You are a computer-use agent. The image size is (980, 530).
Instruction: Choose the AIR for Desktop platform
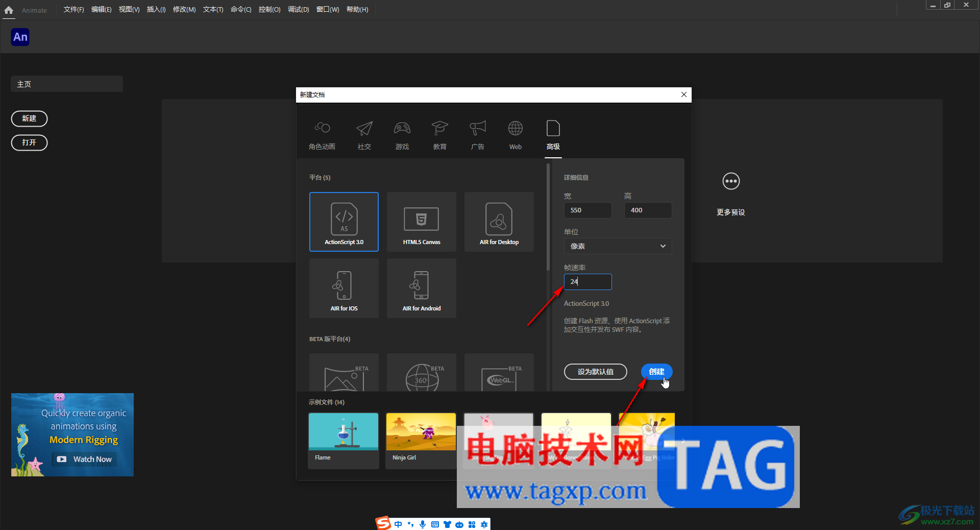coord(499,222)
